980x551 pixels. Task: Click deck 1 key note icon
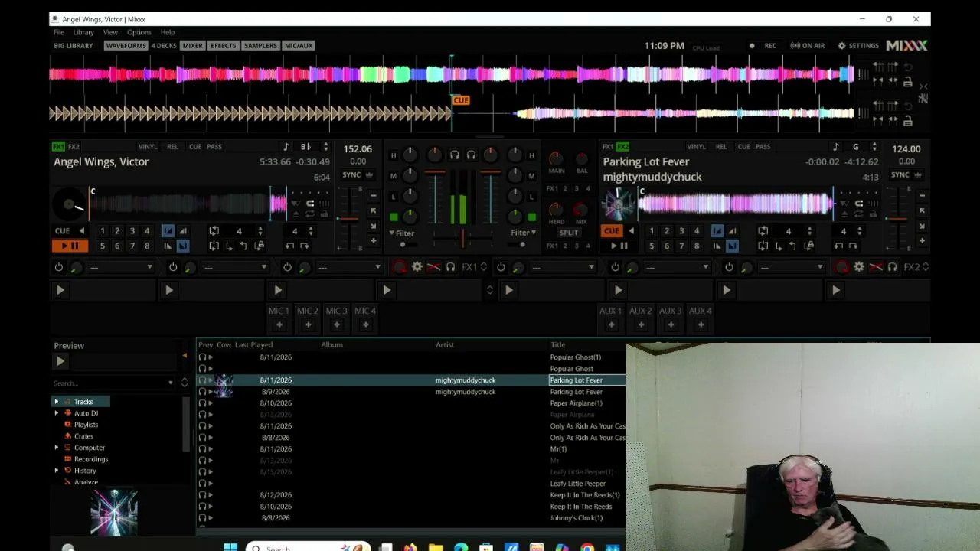[286, 147]
